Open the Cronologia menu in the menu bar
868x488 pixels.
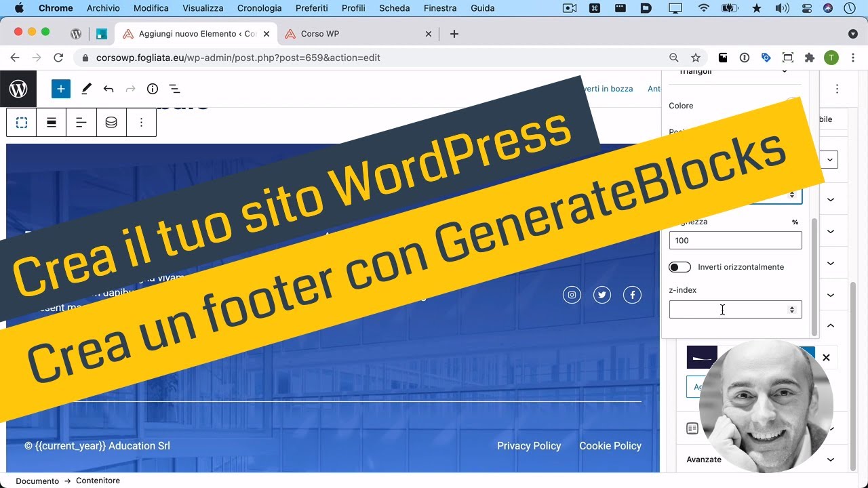[259, 8]
